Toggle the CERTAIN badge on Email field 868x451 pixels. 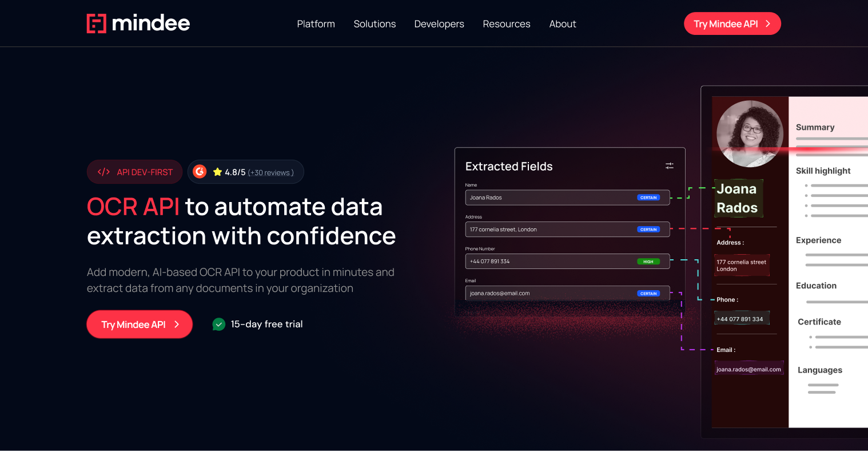(x=648, y=293)
